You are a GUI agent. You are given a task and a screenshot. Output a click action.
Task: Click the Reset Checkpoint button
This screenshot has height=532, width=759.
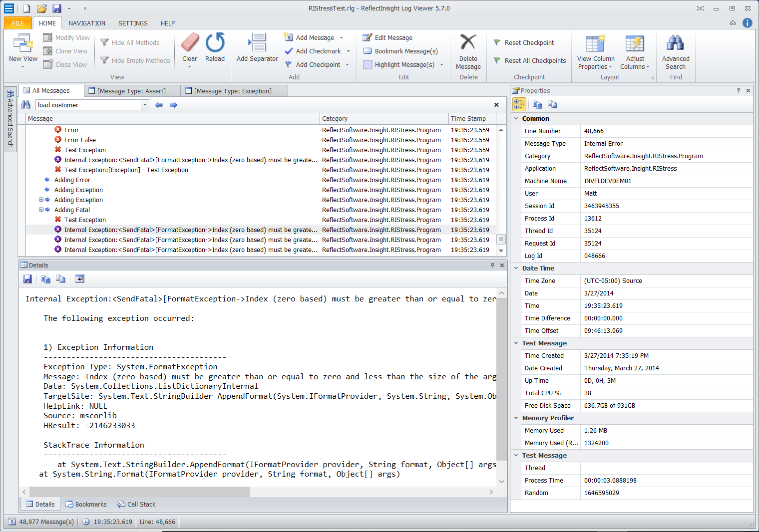pos(524,43)
